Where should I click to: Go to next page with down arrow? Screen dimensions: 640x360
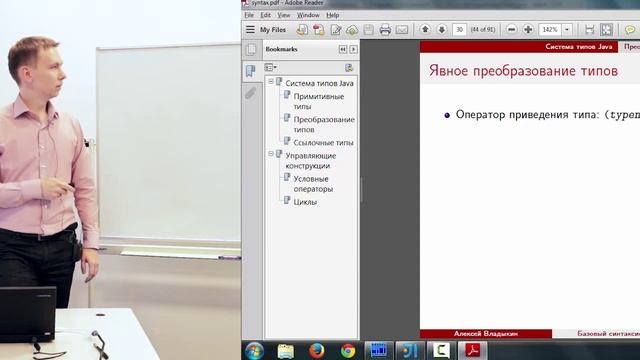442,29
